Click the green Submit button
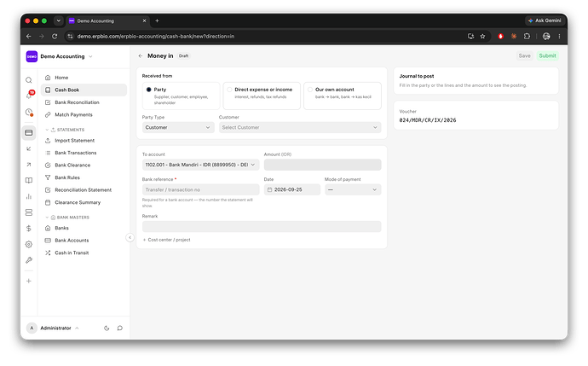This screenshot has height=366, width=588. tap(547, 56)
